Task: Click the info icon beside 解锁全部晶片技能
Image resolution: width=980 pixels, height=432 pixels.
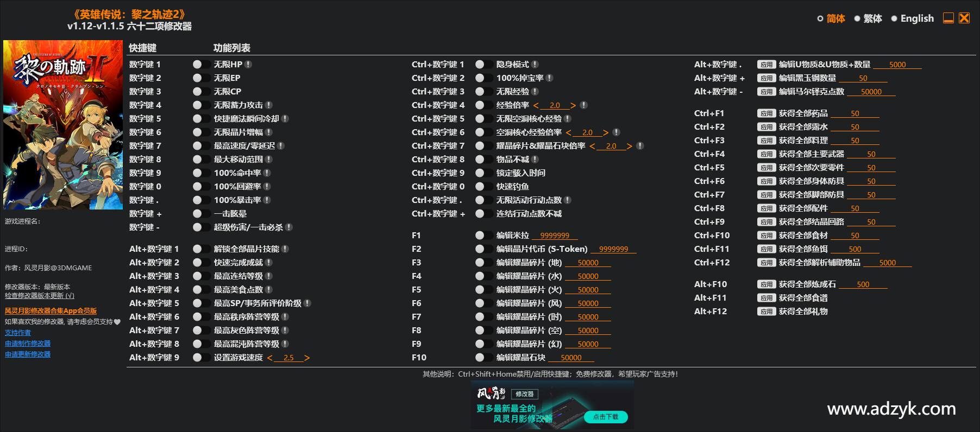Action: click(285, 249)
